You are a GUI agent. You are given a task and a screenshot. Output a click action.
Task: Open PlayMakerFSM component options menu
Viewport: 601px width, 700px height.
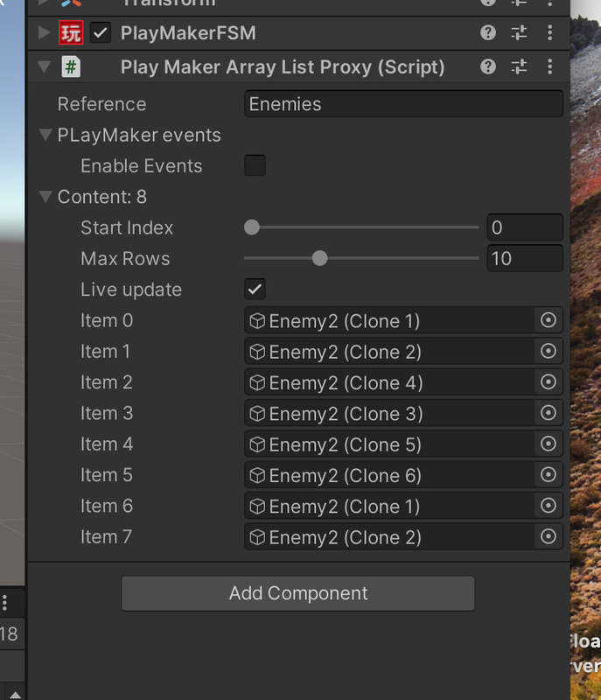pos(549,32)
